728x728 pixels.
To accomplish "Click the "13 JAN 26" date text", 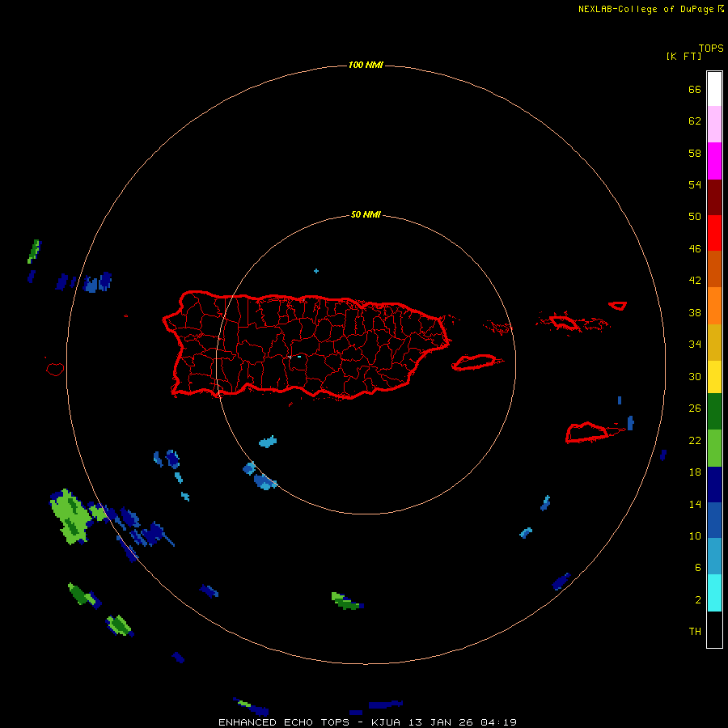I will (441, 722).
